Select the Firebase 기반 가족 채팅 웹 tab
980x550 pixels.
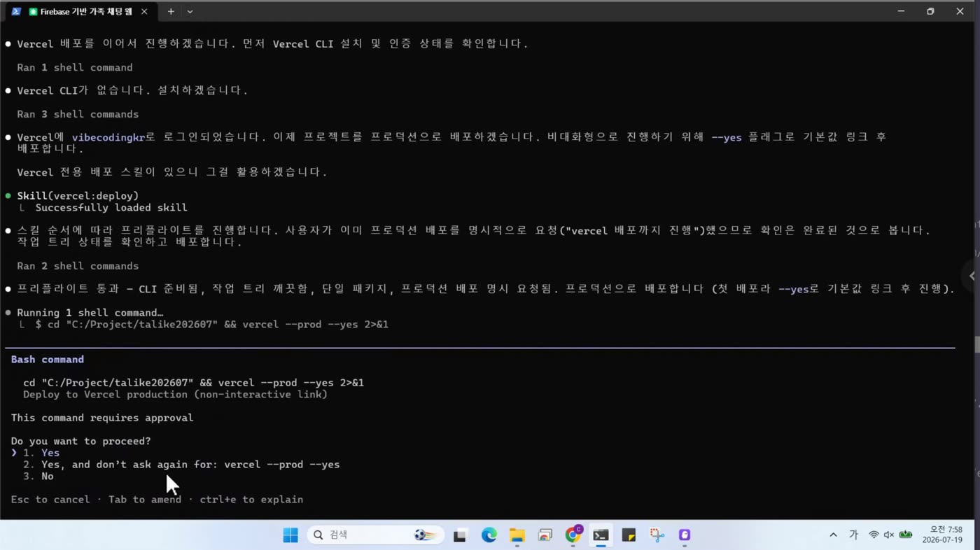[81, 11]
